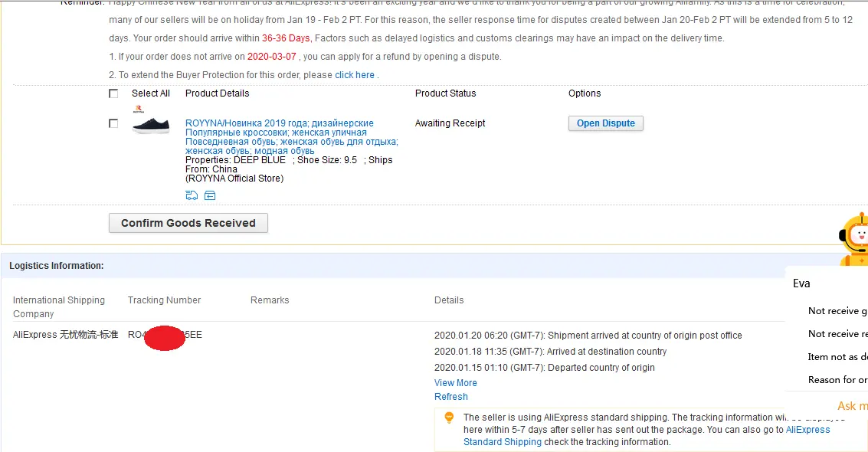
Task: Click the 'Remarks' column header
Action: coord(270,300)
